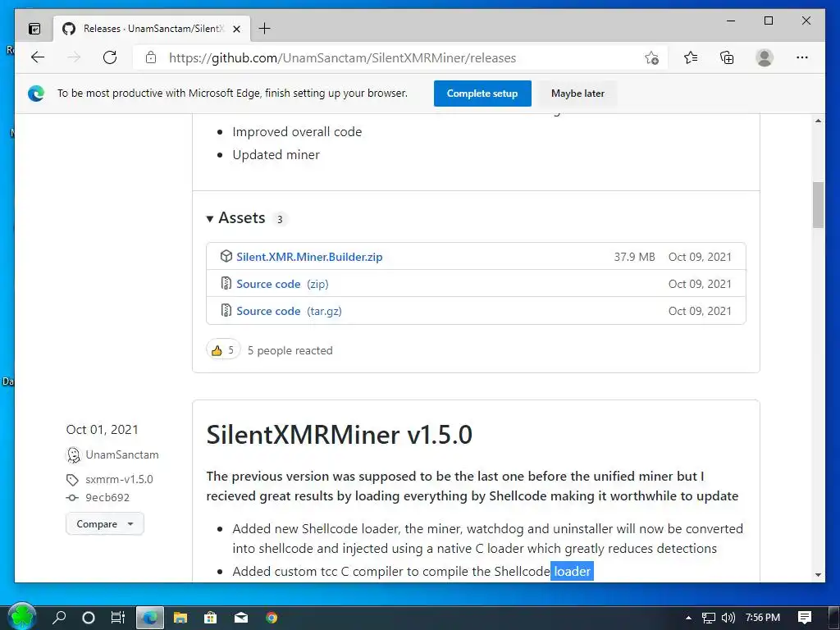This screenshot has height=630, width=840.
Task: Open Mail app from taskbar
Action: click(x=241, y=618)
